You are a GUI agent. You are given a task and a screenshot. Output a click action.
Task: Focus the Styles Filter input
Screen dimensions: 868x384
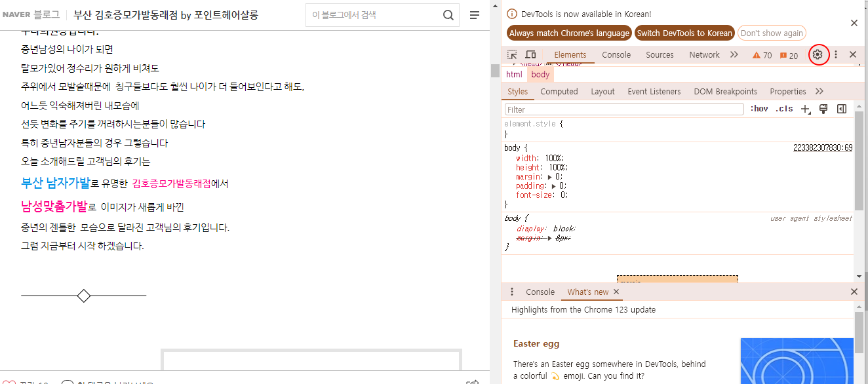(624, 109)
